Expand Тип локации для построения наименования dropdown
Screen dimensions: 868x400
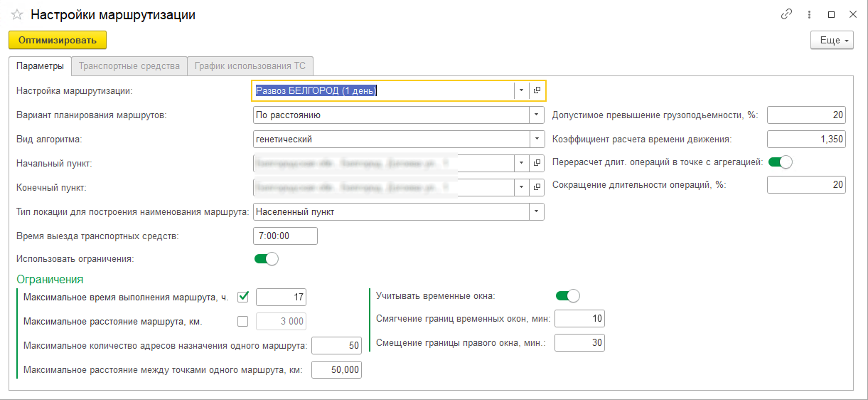536,211
